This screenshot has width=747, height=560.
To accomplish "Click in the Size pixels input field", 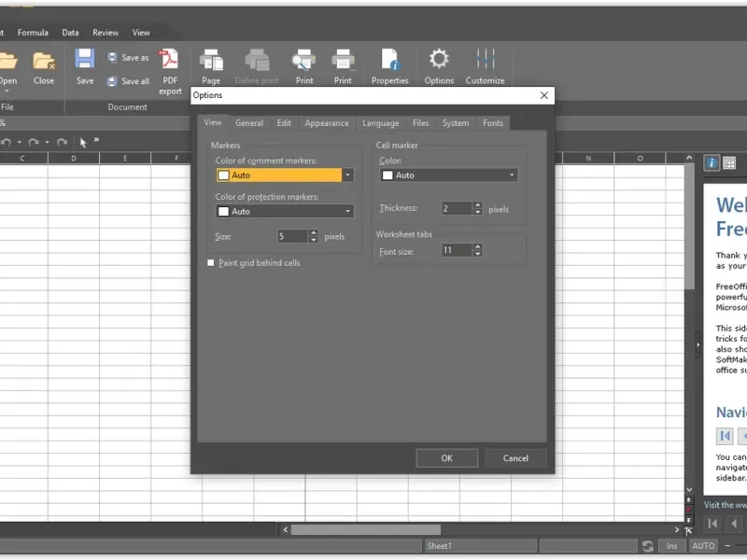I will (292, 236).
